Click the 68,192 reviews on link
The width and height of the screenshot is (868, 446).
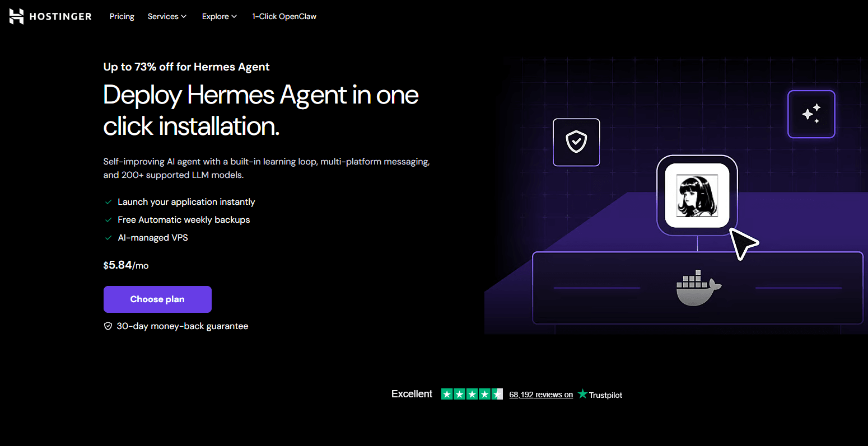coord(541,395)
